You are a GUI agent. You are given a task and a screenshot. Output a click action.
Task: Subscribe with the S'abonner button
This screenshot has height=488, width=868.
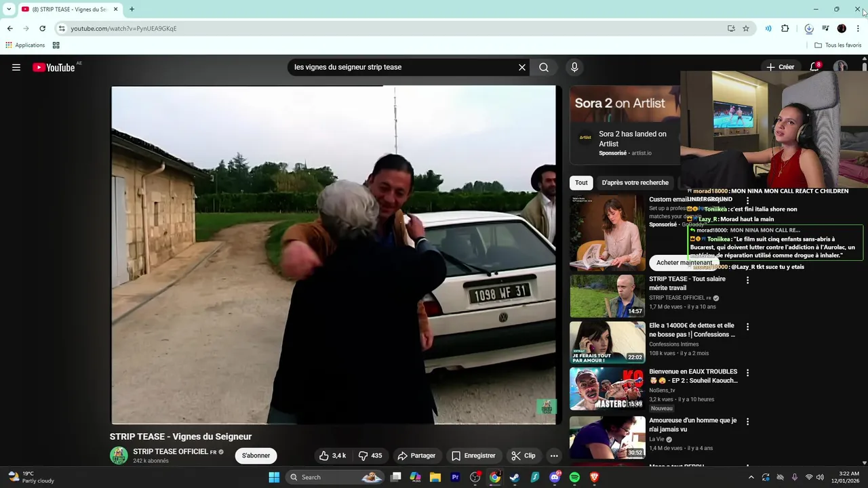click(x=256, y=455)
